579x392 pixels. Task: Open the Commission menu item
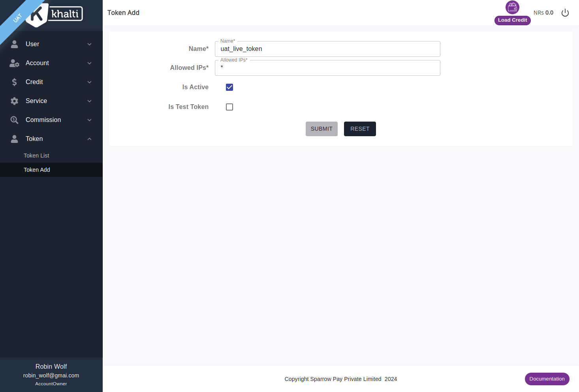point(51,120)
